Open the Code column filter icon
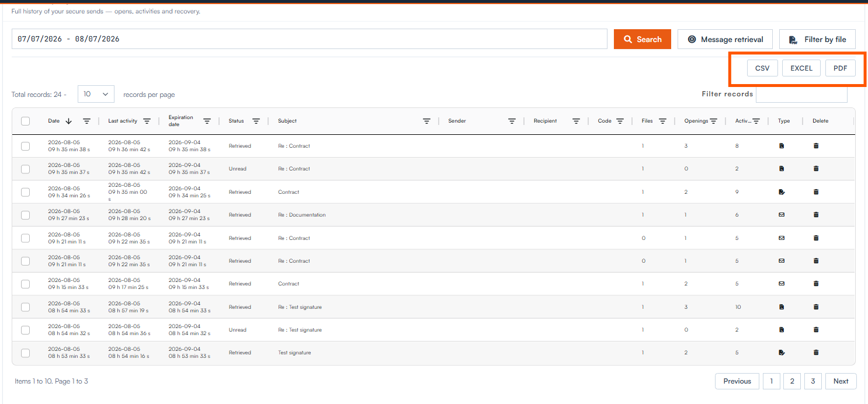The height and width of the screenshot is (404, 868). (620, 121)
